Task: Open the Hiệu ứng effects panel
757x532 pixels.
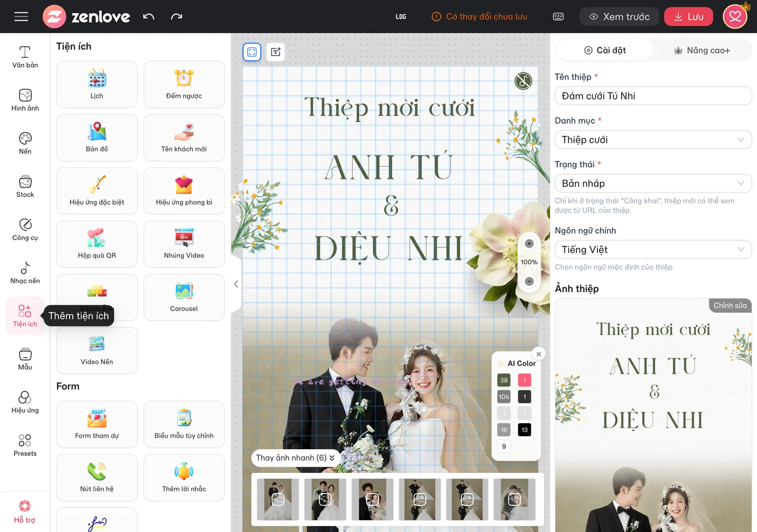Action: click(25, 402)
